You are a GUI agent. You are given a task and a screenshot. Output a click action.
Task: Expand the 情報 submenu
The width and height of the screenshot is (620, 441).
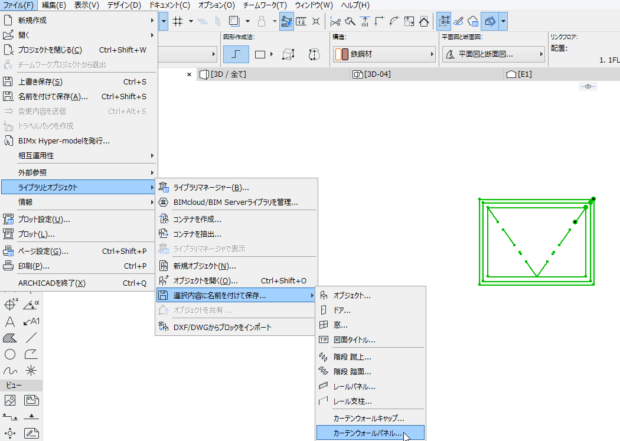(79, 202)
